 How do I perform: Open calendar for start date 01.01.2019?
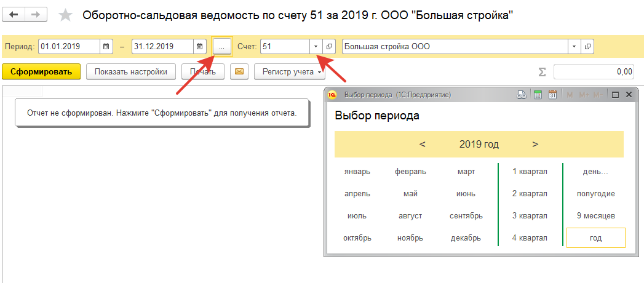[106, 46]
